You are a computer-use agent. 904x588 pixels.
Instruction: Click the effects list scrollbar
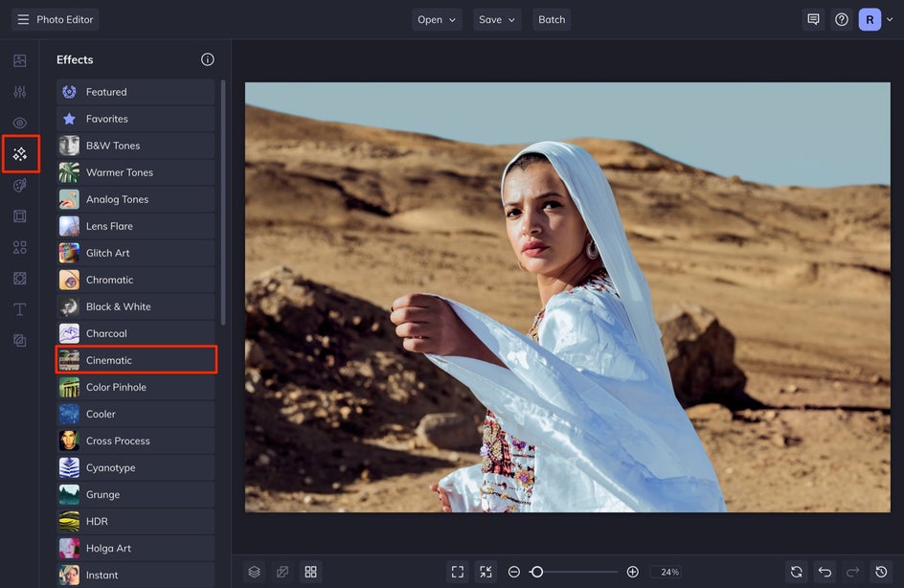point(223,202)
